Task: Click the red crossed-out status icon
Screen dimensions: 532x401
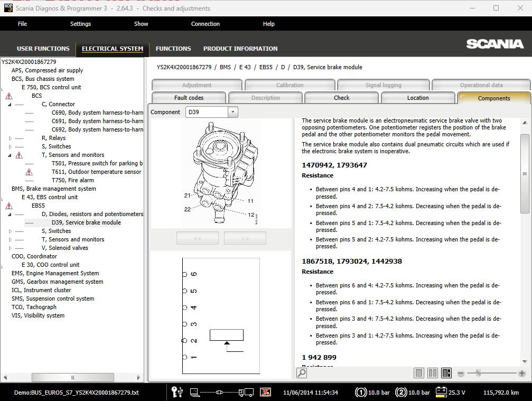Action: [x=265, y=392]
